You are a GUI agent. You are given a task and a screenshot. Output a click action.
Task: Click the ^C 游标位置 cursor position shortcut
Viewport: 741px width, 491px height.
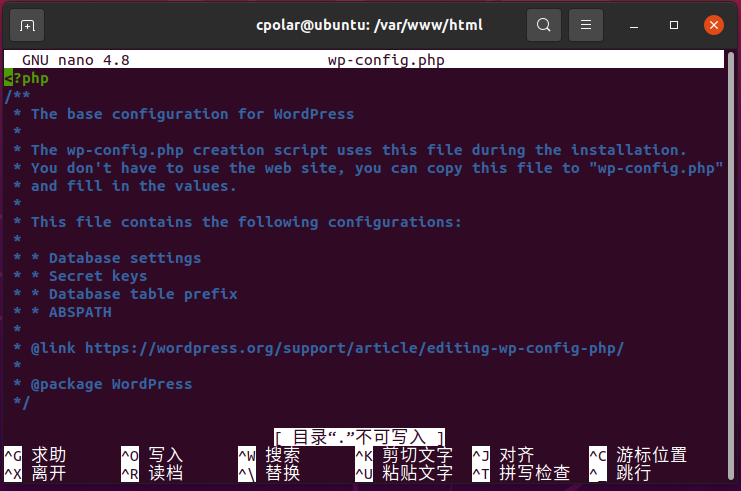pyautogui.click(x=638, y=455)
